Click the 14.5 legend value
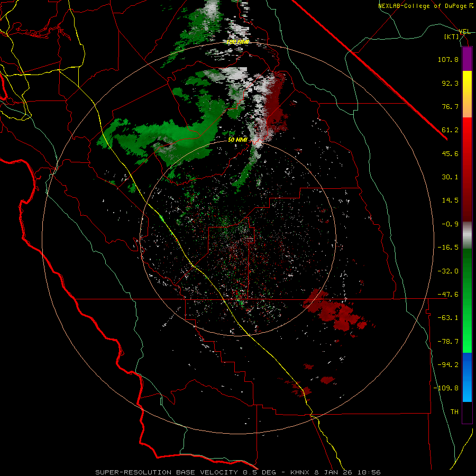The height and width of the screenshot is (476, 476). point(450,200)
